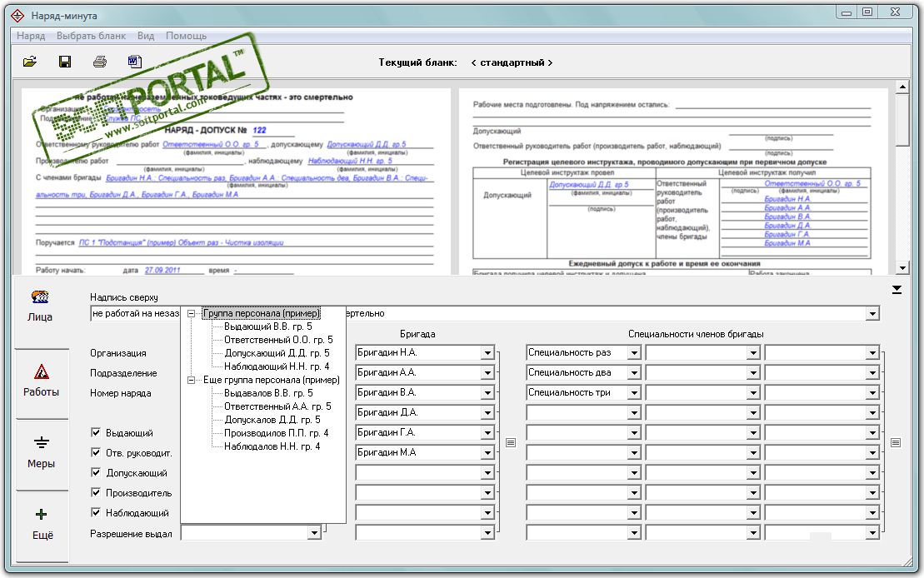924x578 pixels.
Task: Open Бригадин А.А. dropdown
Action: (x=487, y=373)
